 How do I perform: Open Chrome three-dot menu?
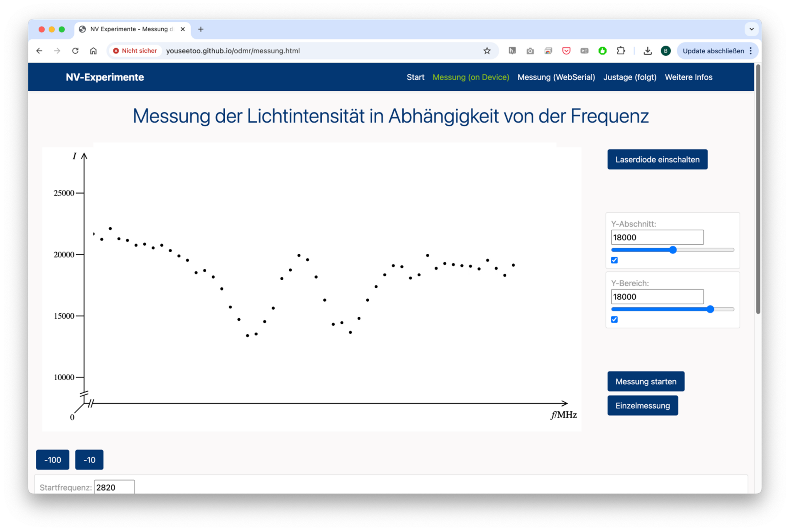tap(751, 51)
